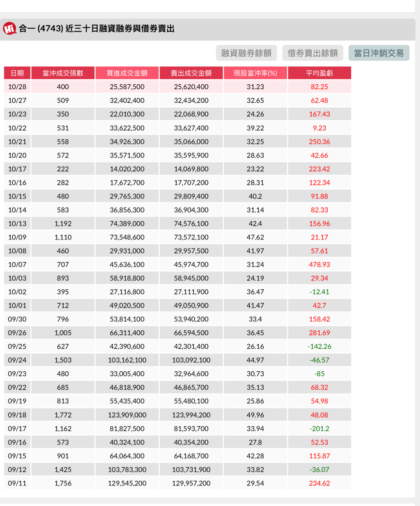The height and width of the screenshot is (506, 420).
Task: Sort by 當沖成交張數 column
Action: [63, 73]
